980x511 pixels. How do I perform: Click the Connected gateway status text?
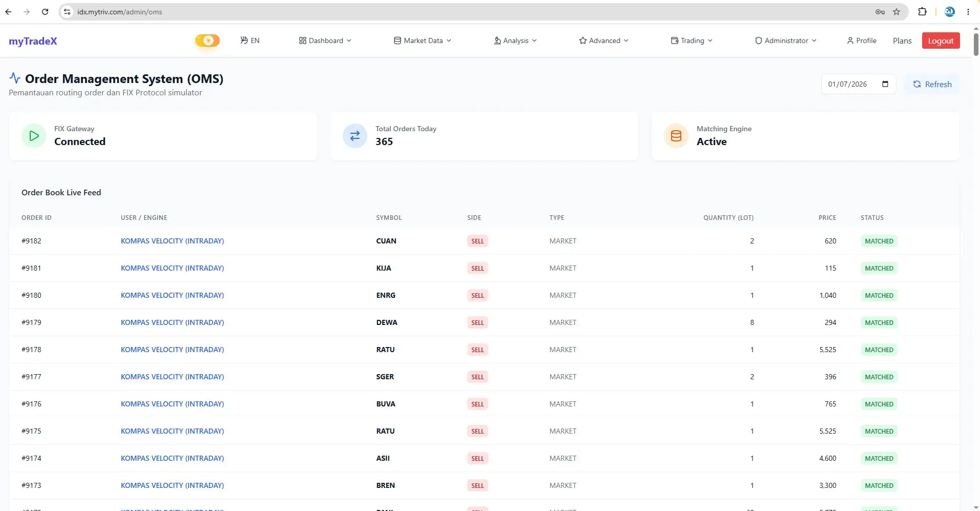pyautogui.click(x=80, y=141)
